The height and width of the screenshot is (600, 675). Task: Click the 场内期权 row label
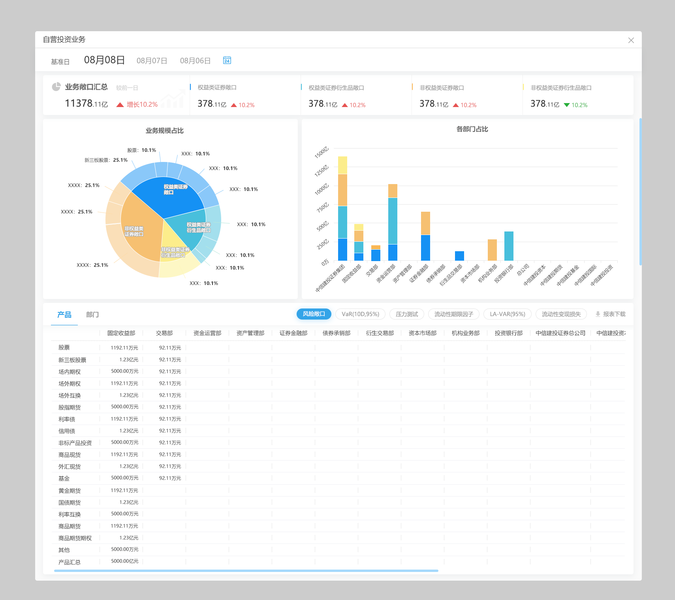click(x=69, y=371)
